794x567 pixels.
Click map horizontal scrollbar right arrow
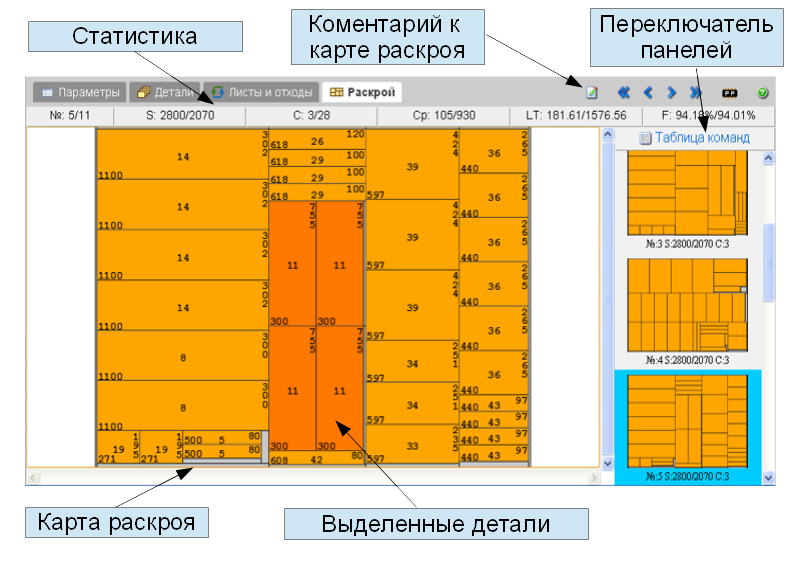594,477
